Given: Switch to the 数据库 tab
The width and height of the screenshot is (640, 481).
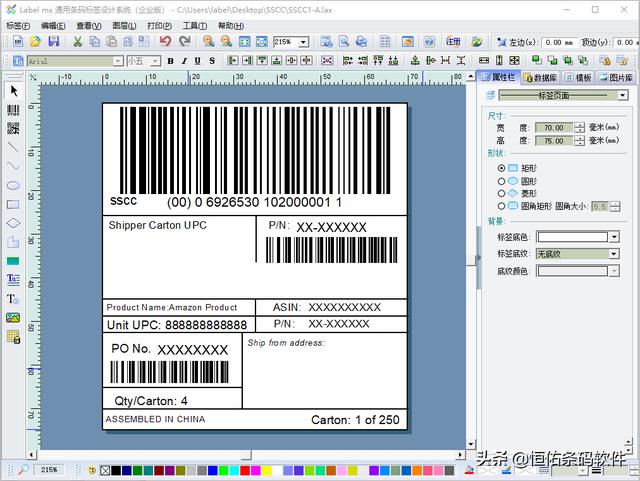Looking at the screenshot, I should (x=541, y=78).
